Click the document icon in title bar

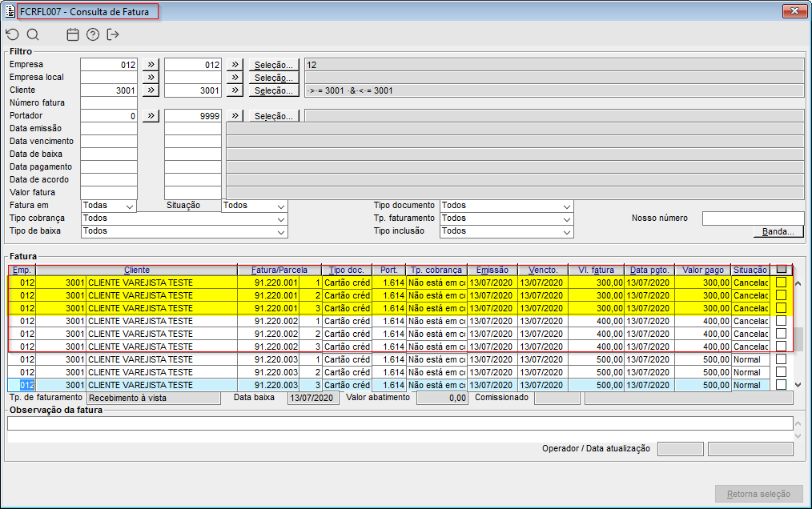click(x=10, y=11)
